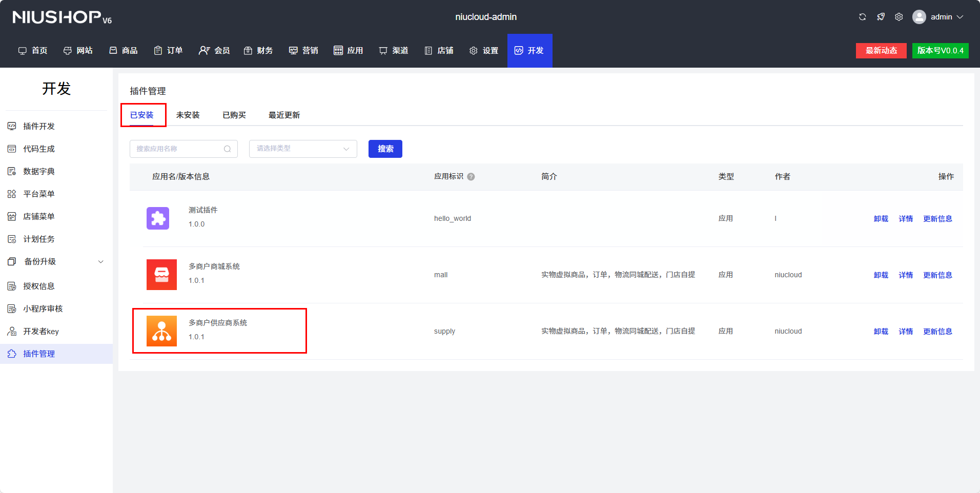
Task: Switch to the 未安装 tab
Action: click(x=188, y=115)
